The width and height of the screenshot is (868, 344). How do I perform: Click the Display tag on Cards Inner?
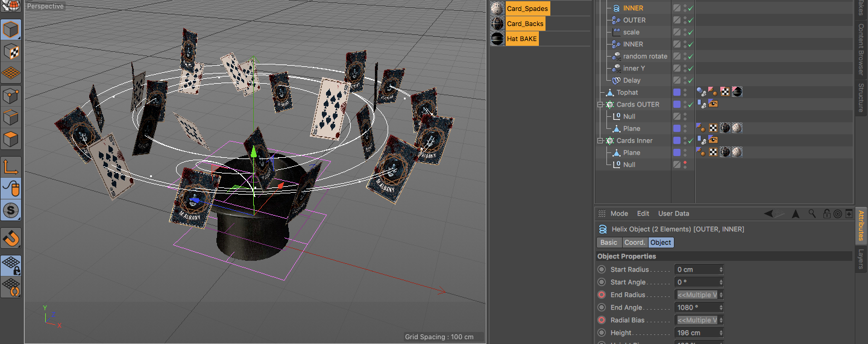pos(713,140)
